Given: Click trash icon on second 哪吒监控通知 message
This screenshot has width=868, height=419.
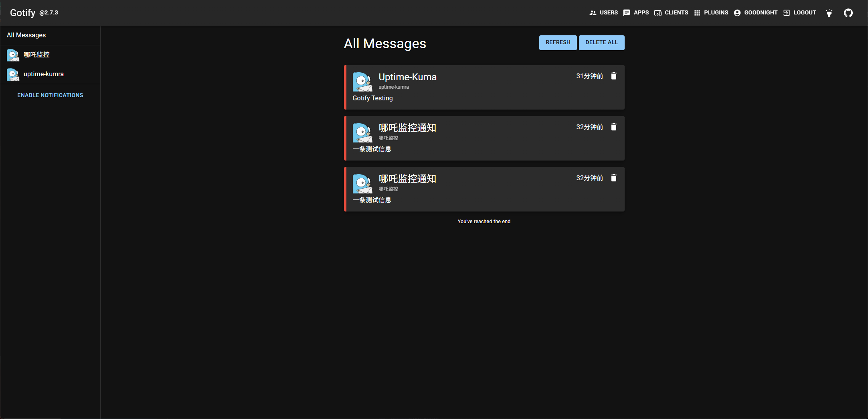Looking at the screenshot, I should click(x=613, y=127).
